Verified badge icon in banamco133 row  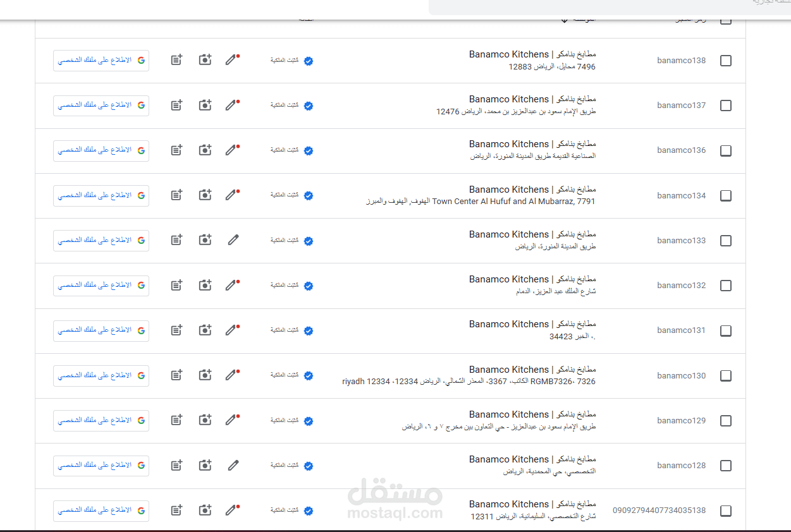309,241
